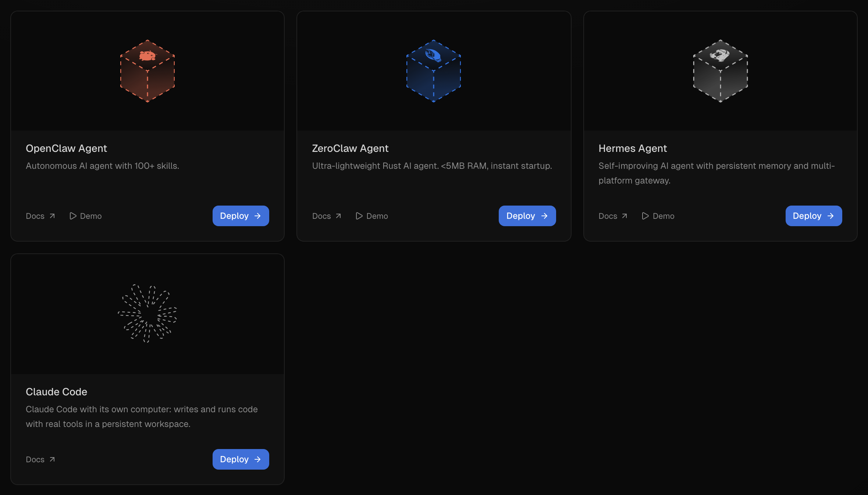
Task: Deploy the Hermes Agent
Action: [814, 216]
